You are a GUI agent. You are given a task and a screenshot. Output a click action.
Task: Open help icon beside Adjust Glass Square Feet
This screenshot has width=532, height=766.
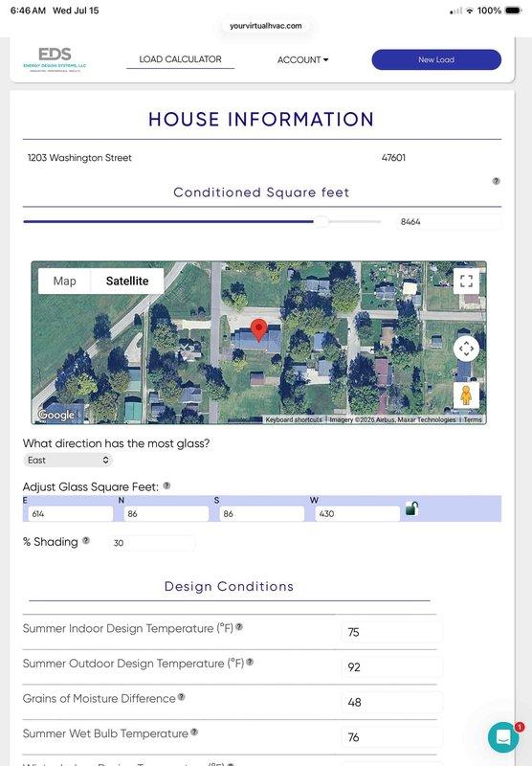tap(166, 485)
